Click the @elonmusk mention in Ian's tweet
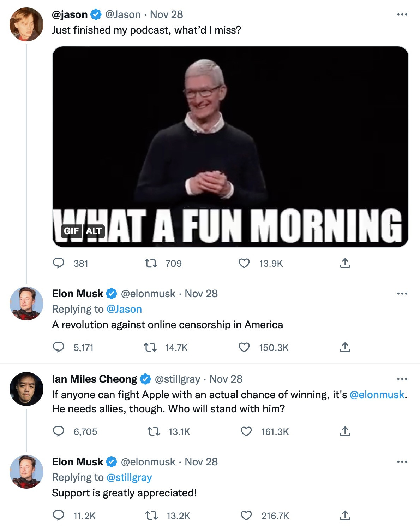The width and height of the screenshot is (420, 530). click(x=377, y=394)
